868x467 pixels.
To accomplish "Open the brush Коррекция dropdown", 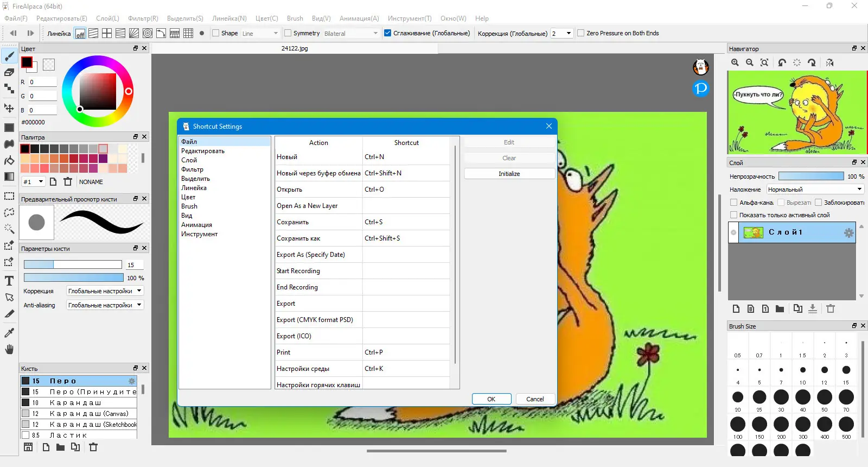I will click(x=105, y=291).
